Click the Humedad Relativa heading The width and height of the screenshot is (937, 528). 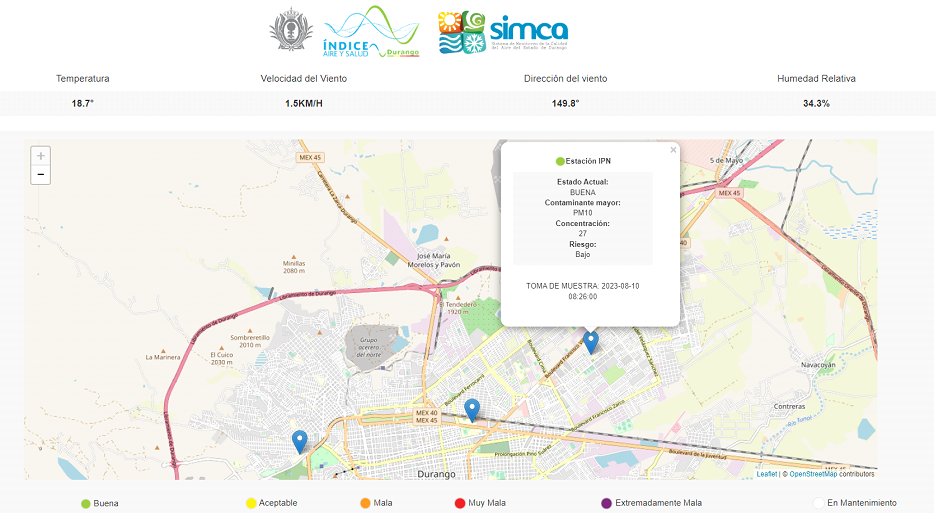click(x=816, y=78)
